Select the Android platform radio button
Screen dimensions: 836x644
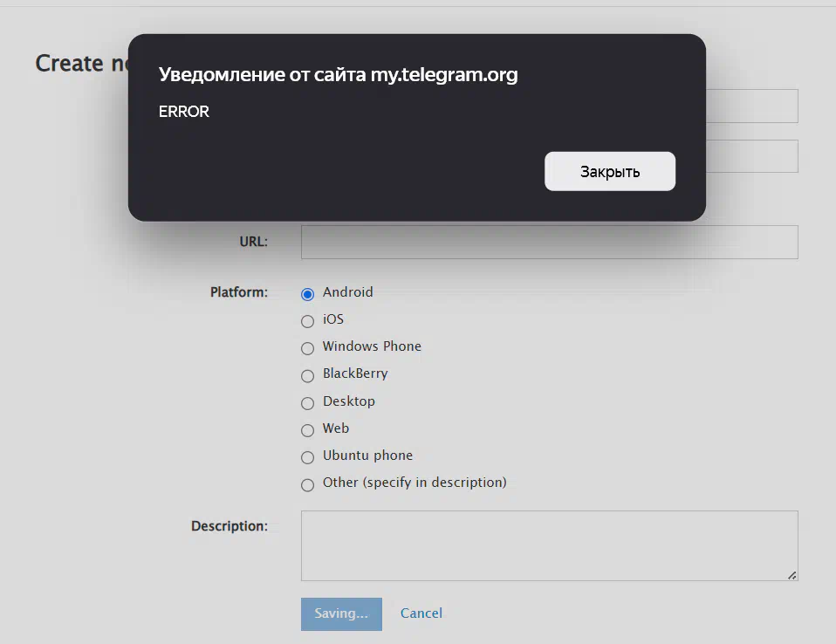[x=308, y=294]
